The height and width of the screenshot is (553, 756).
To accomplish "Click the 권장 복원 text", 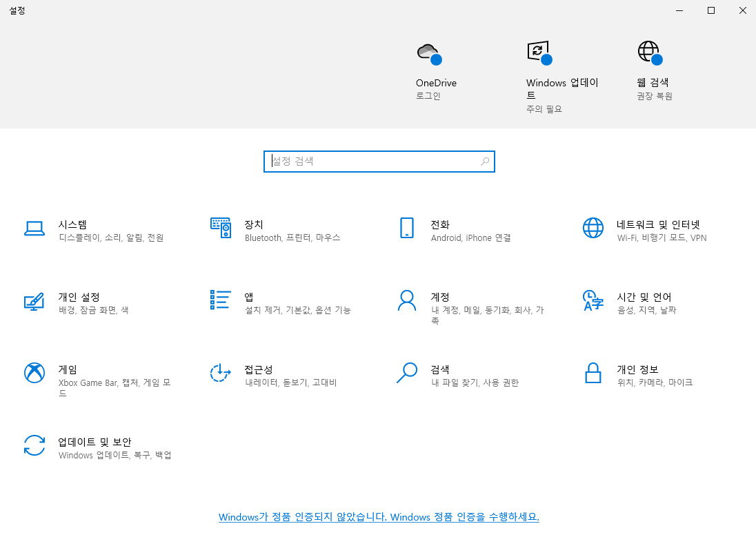I will (x=655, y=96).
